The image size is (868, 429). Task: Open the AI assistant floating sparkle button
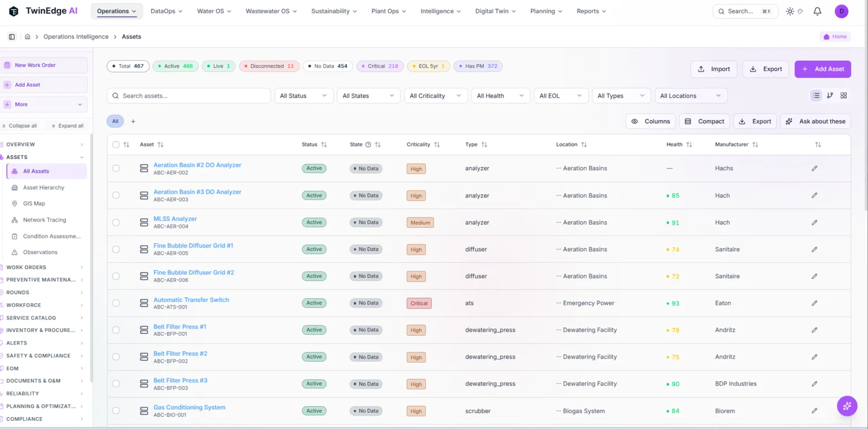[847, 406]
